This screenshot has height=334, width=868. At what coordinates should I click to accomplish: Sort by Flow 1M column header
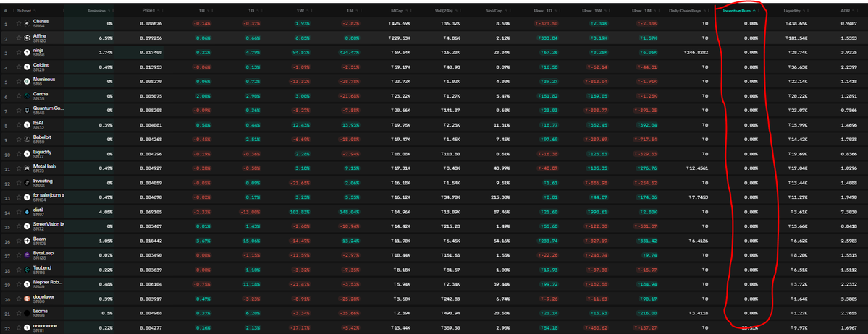(x=643, y=11)
